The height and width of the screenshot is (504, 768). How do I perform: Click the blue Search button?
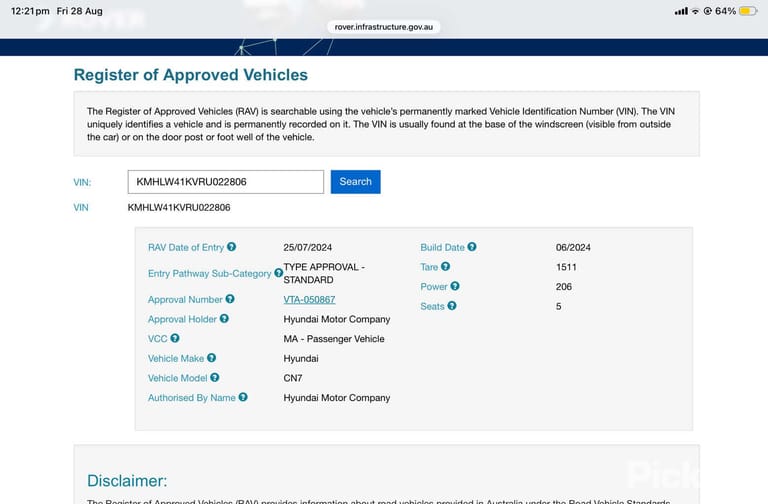point(356,182)
